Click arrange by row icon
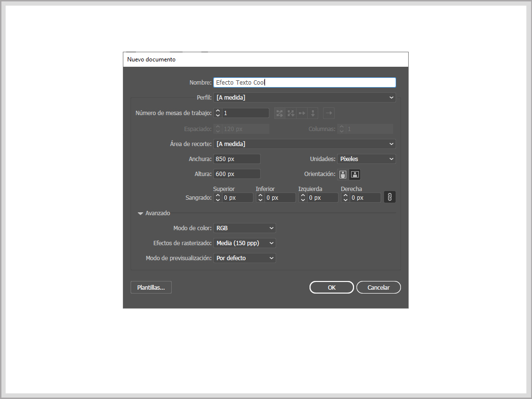Screen dimensions: 532x399 coord(302,113)
